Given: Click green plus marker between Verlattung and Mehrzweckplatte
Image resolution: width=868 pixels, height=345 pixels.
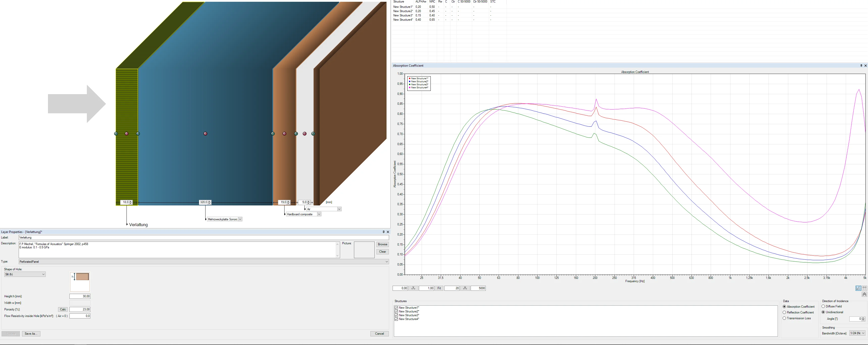Looking at the screenshot, I should pos(138,134).
